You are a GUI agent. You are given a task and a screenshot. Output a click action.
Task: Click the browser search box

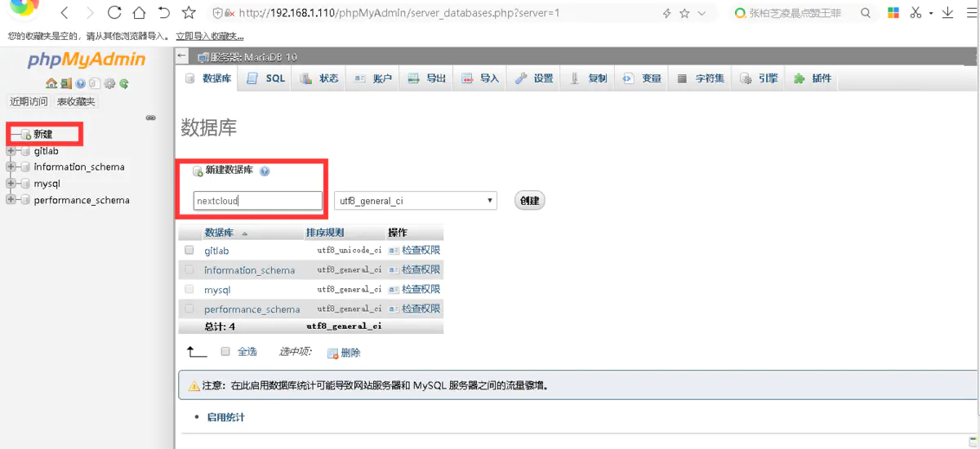pos(795,13)
